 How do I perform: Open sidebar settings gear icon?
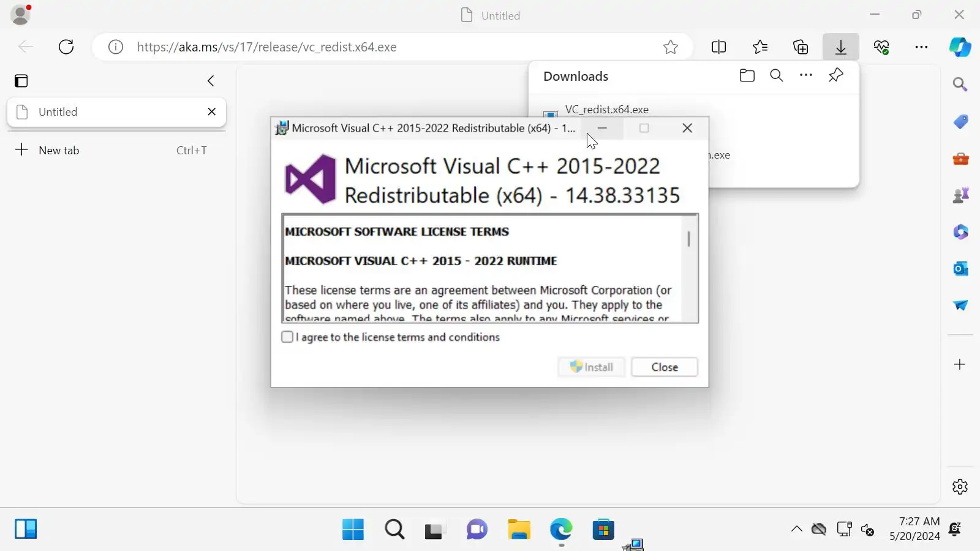click(x=960, y=487)
